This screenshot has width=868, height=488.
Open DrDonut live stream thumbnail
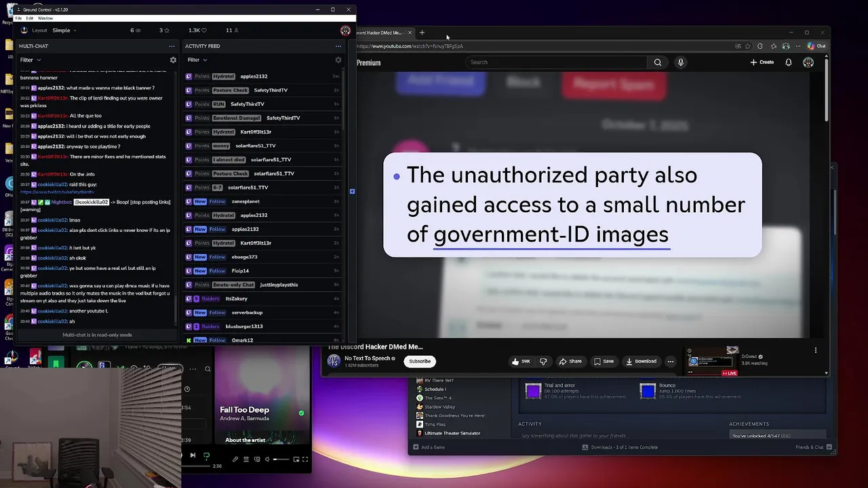tap(713, 361)
